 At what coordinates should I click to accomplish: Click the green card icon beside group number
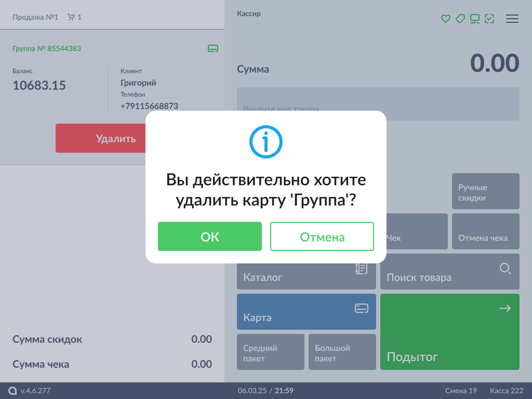[x=212, y=48]
